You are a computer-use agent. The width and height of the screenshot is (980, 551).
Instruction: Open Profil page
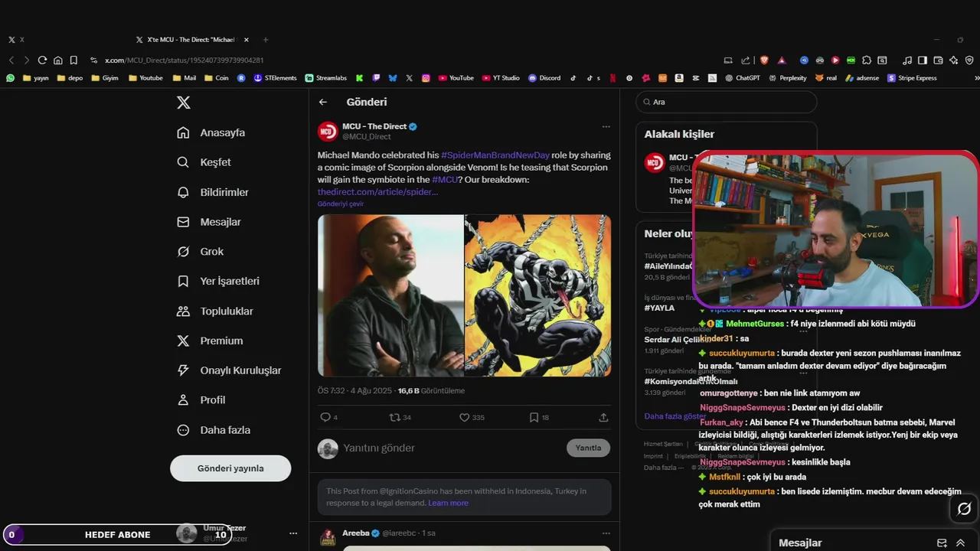201,400
